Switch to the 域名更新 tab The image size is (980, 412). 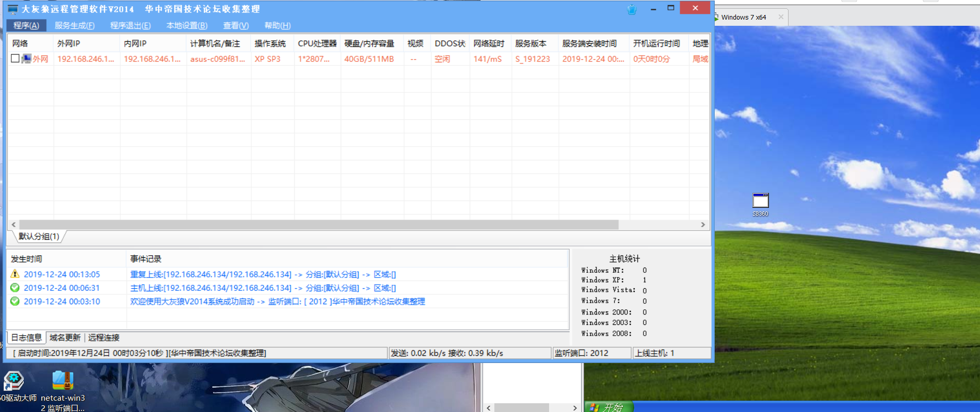[65, 338]
